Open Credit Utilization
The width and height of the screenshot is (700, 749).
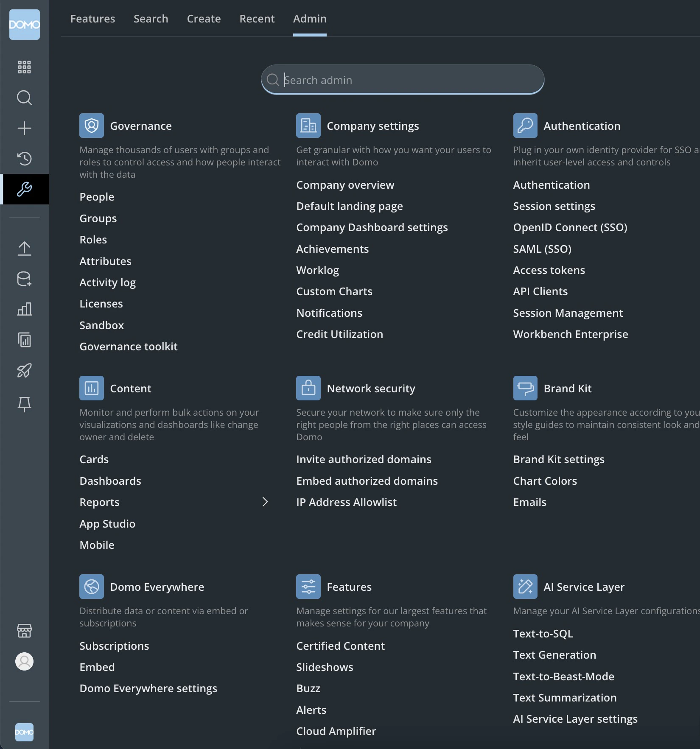coord(340,334)
